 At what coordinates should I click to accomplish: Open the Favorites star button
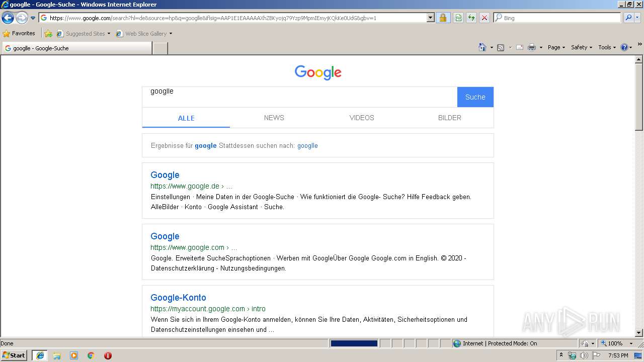click(19, 33)
